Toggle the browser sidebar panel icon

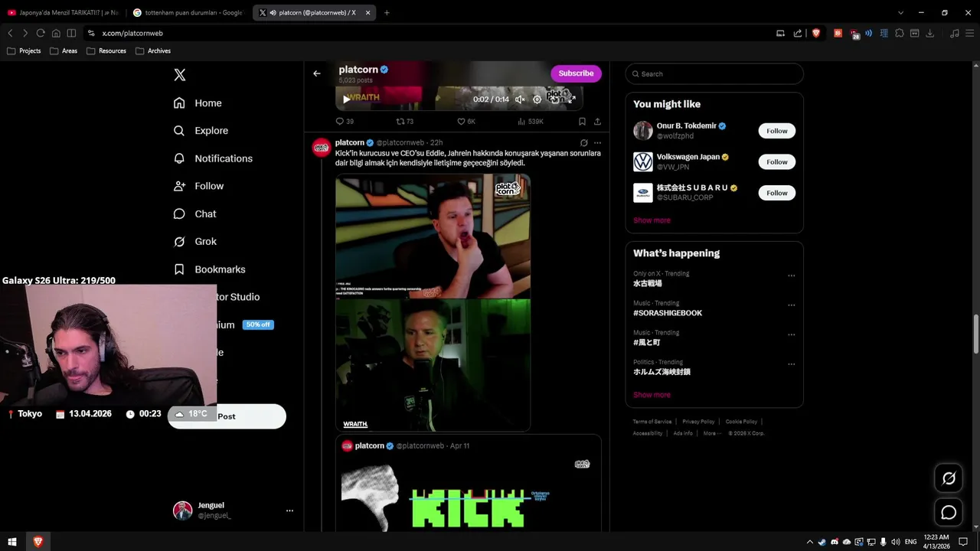[71, 33]
